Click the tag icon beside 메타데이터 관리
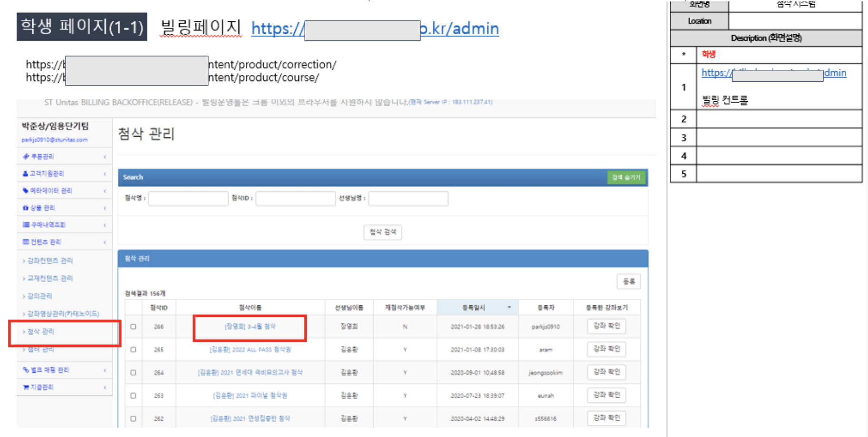The height and width of the screenshot is (437, 868). click(x=26, y=190)
